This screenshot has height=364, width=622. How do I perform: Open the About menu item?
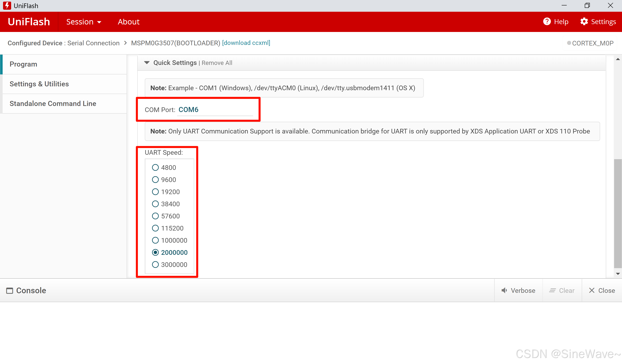[x=128, y=22]
